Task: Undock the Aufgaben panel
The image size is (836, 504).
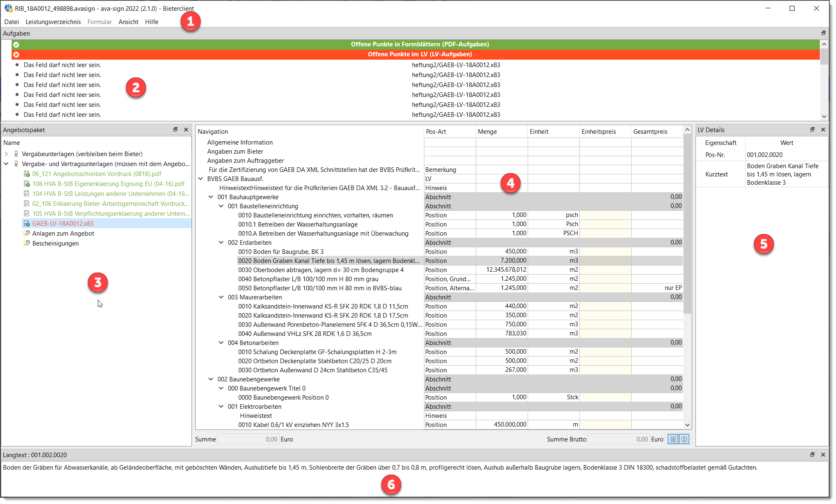Action: pyautogui.click(x=824, y=33)
